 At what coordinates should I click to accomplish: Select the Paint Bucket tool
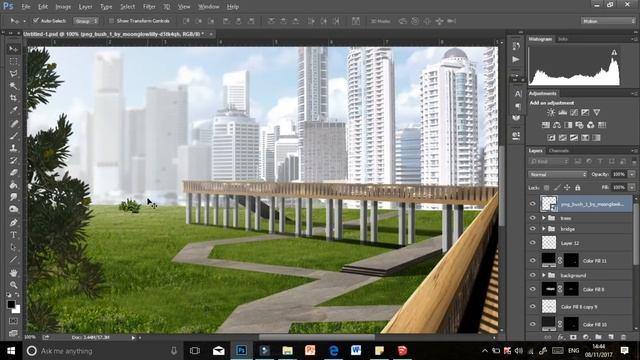pos(13,185)
